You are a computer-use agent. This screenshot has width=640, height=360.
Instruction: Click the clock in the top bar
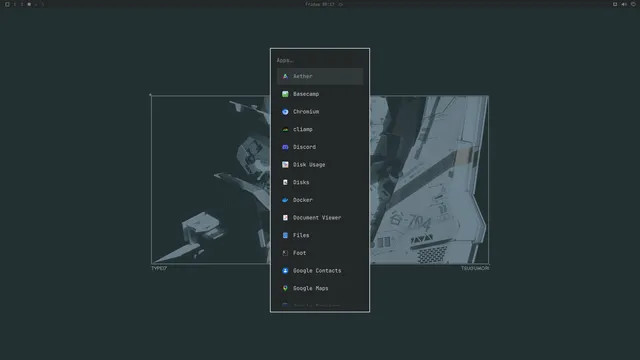[320, 4]
